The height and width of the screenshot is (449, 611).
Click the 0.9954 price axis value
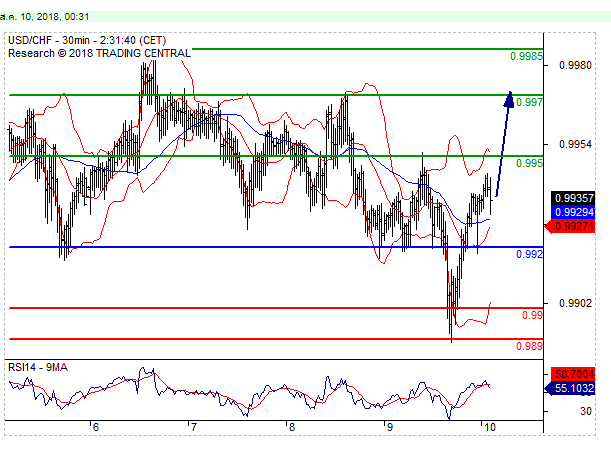coord(575,144)
